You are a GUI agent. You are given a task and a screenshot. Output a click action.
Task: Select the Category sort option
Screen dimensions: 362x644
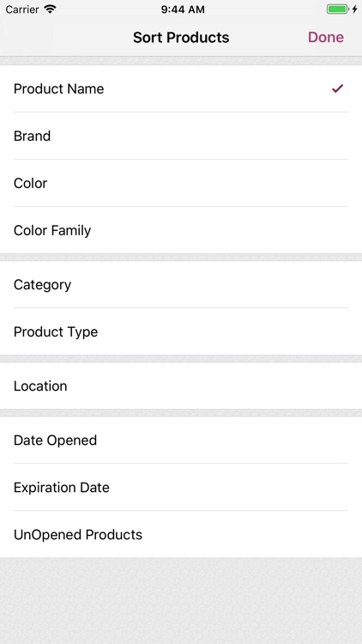(181, 284)
